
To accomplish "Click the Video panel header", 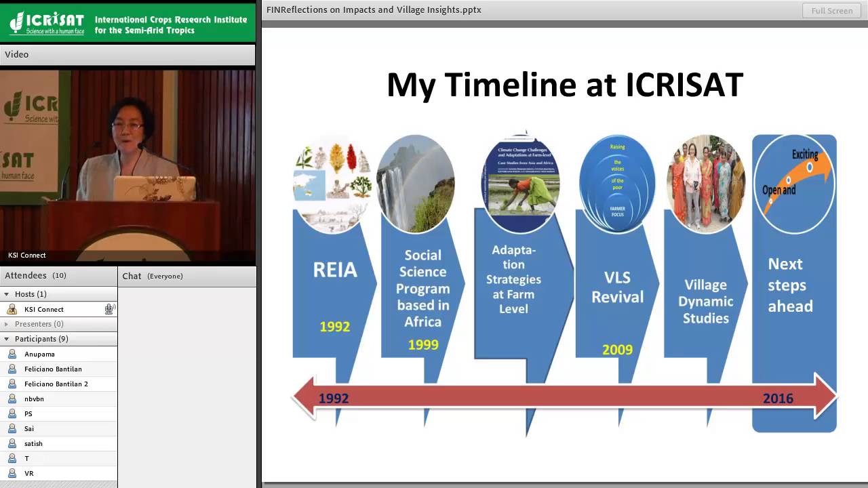I will pyautogui.click(x=127, y=54).
